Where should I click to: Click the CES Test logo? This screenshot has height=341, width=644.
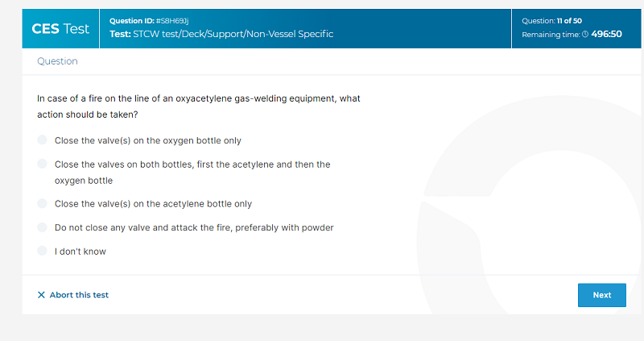[x=60, y=29]
